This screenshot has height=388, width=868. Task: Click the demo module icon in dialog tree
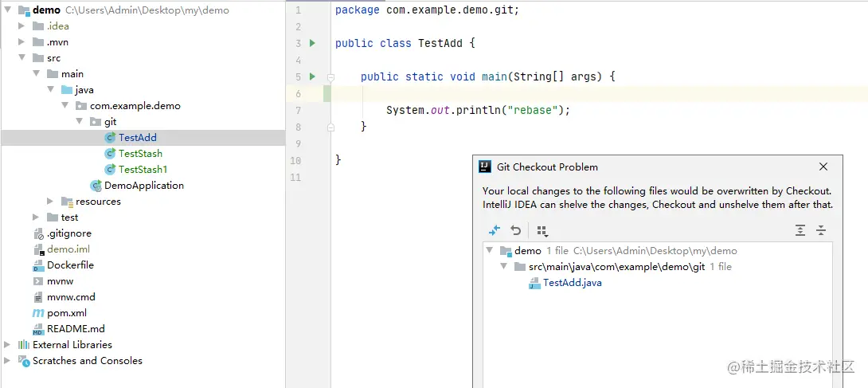[x=506, y=251]
